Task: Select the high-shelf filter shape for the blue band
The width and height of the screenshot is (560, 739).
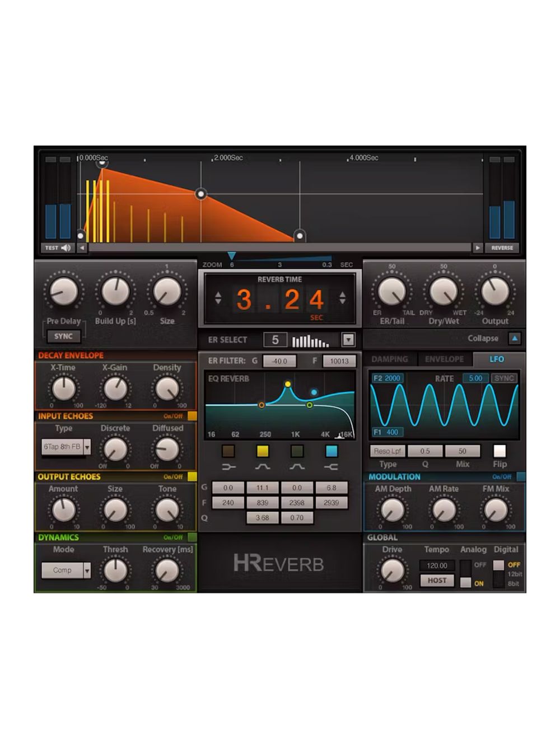Action: [331, 466]
